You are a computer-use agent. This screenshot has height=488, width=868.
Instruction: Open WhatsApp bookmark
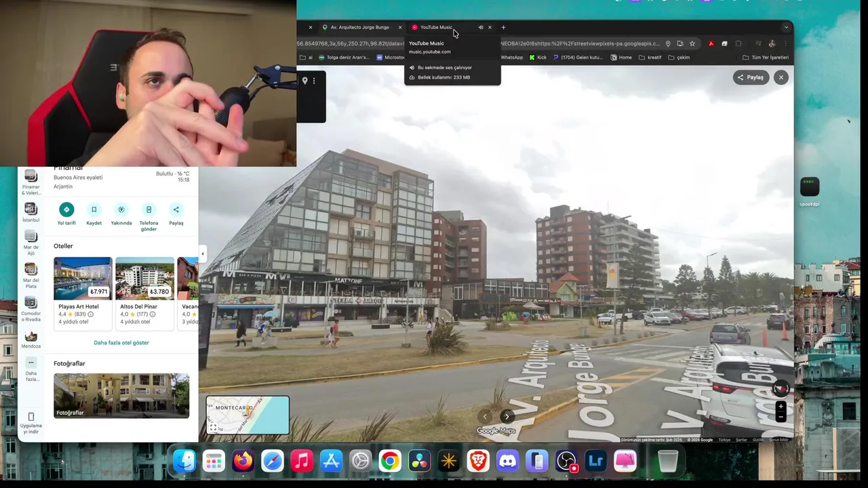pyautogui.click(x=512, y=58)
